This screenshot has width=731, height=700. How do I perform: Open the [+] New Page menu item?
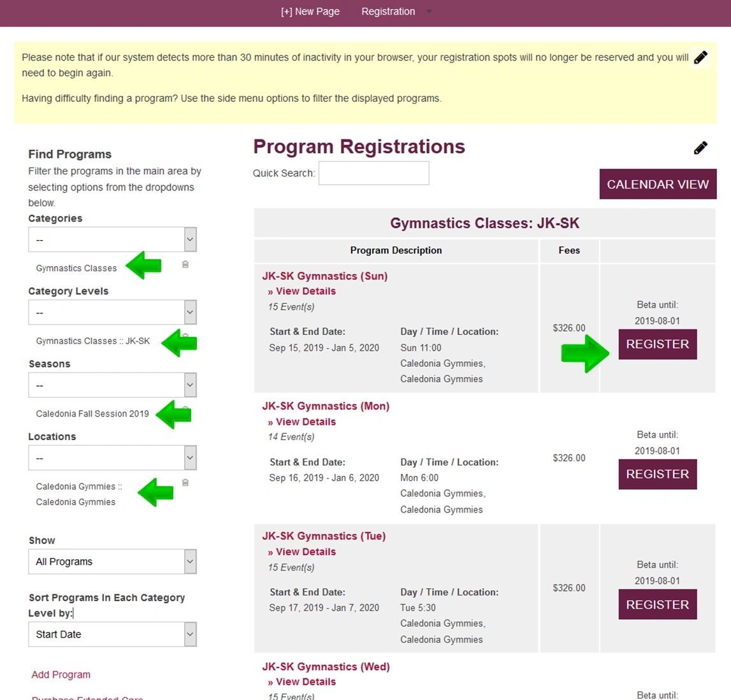310,11
